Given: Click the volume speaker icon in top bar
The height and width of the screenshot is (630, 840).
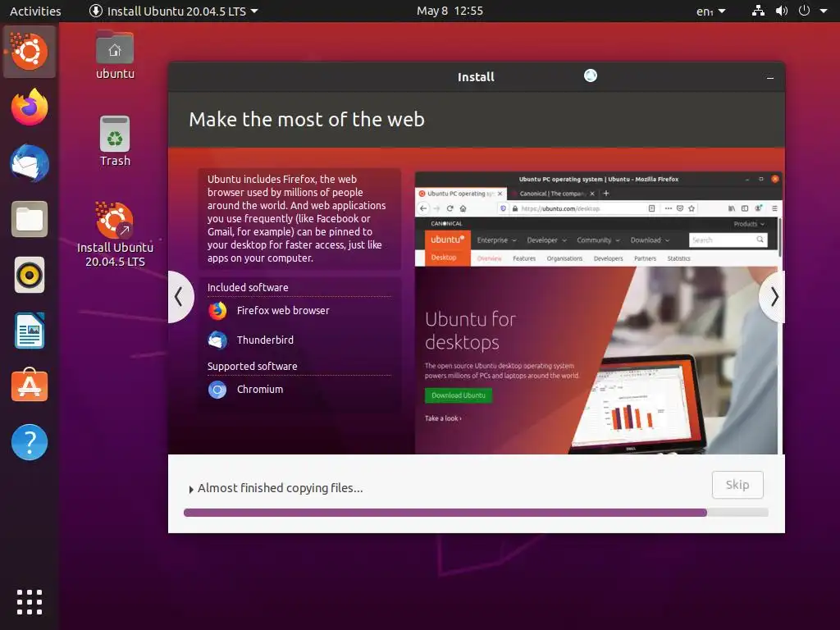Looking at the screenshot, I should tap(782, 11).
